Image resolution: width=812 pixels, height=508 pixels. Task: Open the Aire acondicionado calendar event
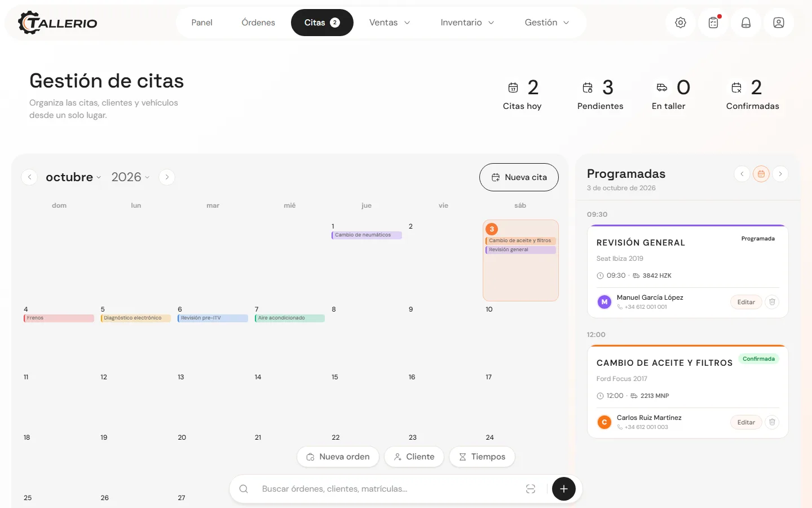290,318
